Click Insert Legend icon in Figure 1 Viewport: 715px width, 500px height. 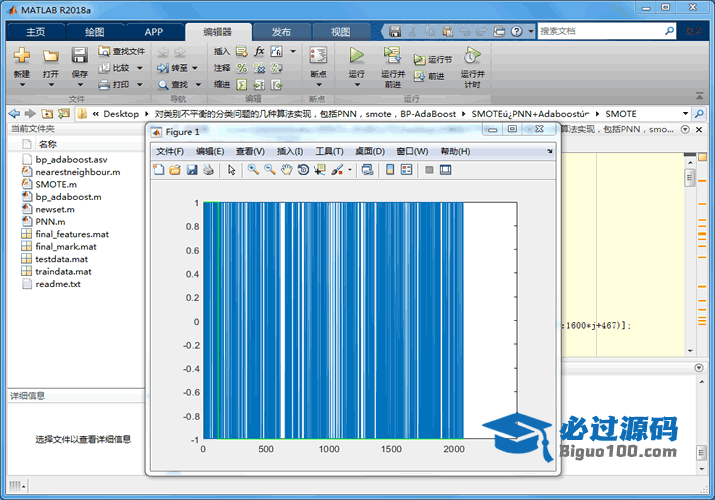(x=406, y=170)
